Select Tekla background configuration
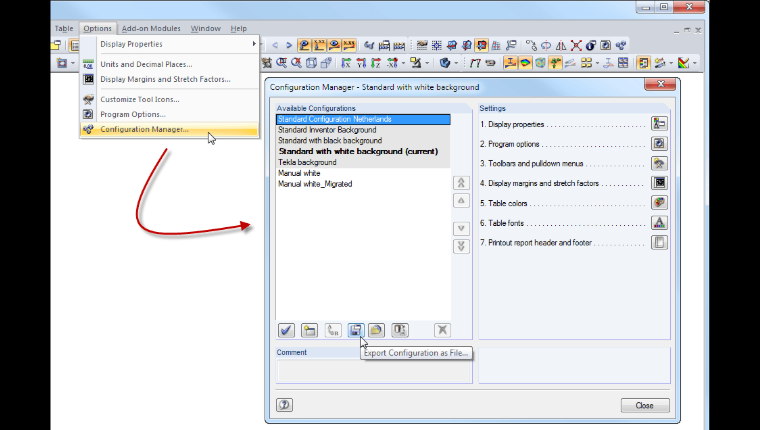The height and width of the screenshot is (430, 760). pyautogui.click(x=364, y=162)
